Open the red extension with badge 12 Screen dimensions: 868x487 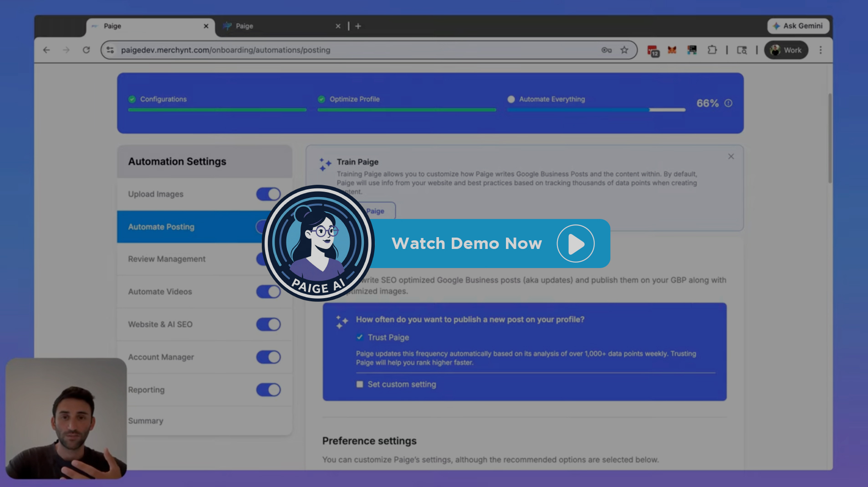(653, 51)
